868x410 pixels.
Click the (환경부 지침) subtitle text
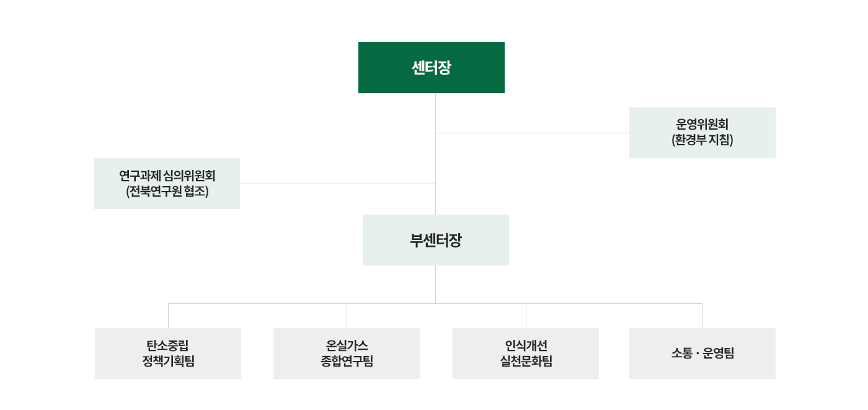tap(702, 140)
